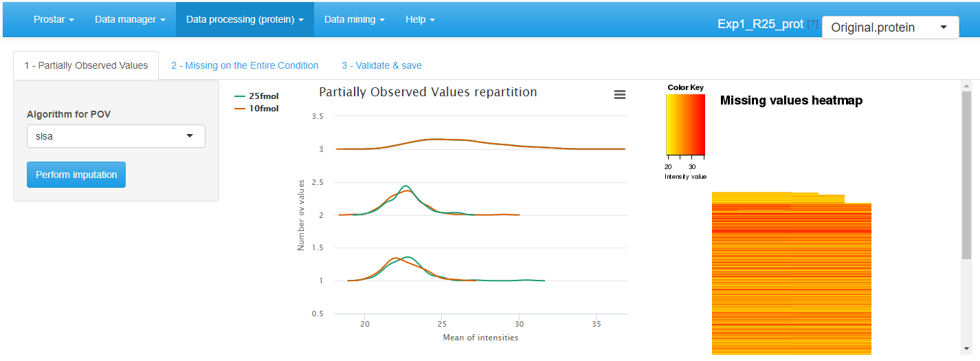Viewport: 980px width, 361px height.
Task: Toggle the 25fmol series in legend
Action: tap(258, 96)
